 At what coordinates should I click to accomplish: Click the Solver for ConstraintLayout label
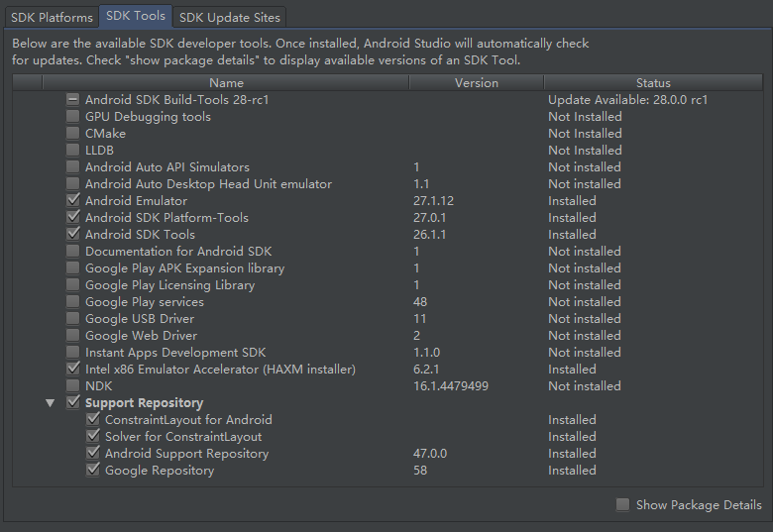pyautogui.click(x=183, y=437)
